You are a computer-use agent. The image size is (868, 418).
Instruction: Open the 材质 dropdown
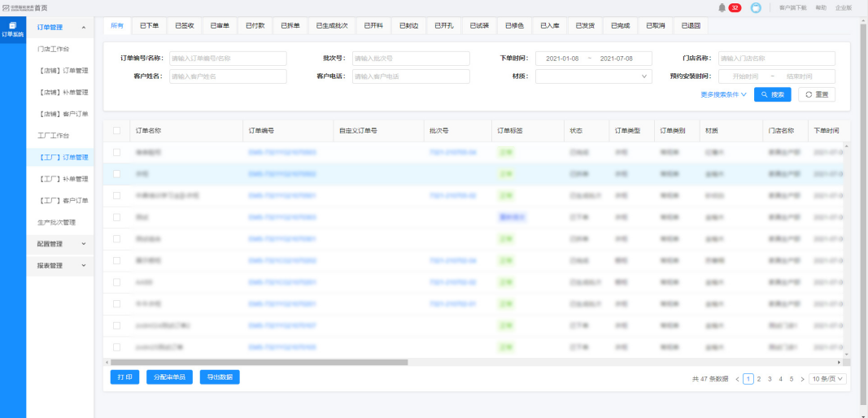click(593, 76)
